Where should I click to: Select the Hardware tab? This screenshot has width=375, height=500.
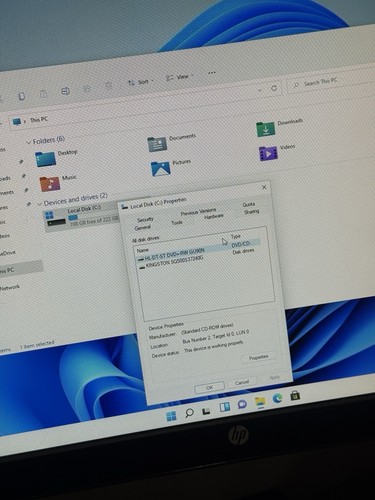tap(214, 217)
